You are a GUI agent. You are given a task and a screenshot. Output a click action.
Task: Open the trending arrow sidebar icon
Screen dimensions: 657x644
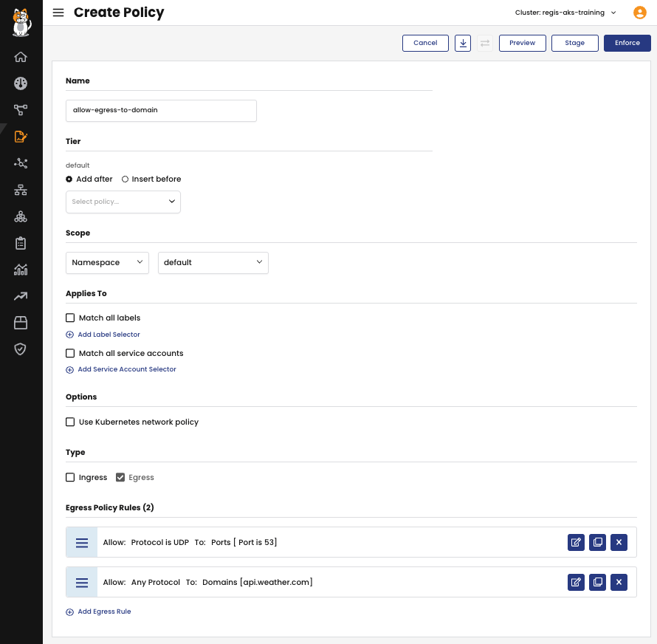click(x=21, y=296)
